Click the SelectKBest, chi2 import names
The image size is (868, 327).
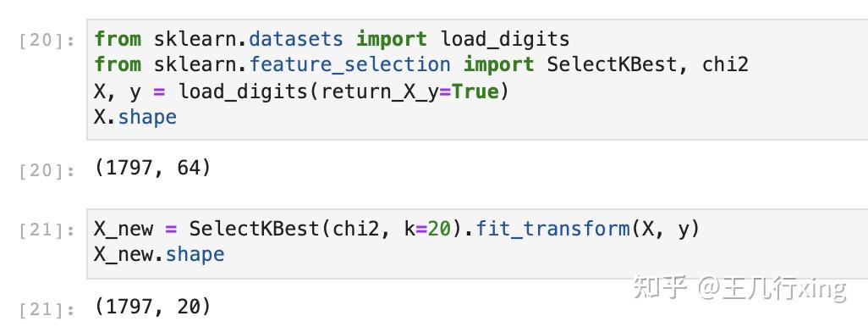tap(648, 65)
